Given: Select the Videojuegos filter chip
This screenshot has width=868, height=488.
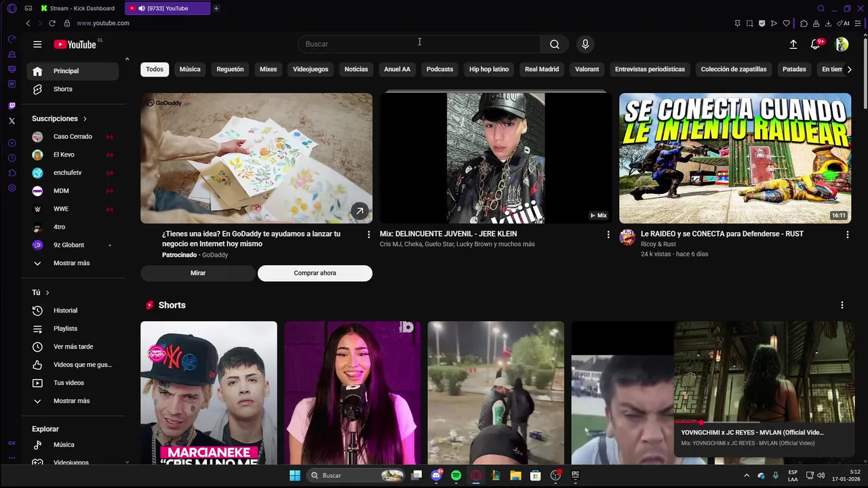Looking at the screenshot, I should [311, 69].
